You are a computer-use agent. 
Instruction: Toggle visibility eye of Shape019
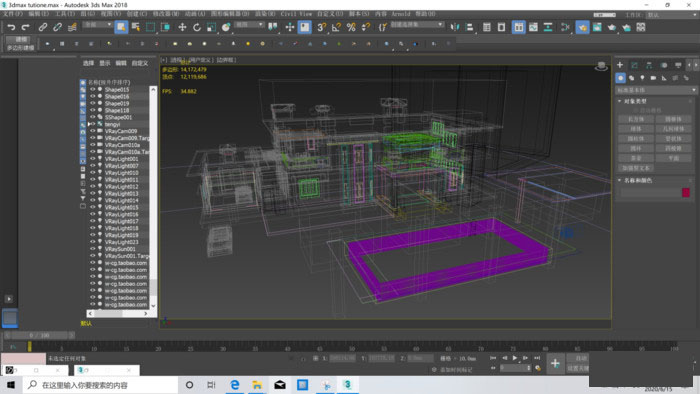[93, 103]
